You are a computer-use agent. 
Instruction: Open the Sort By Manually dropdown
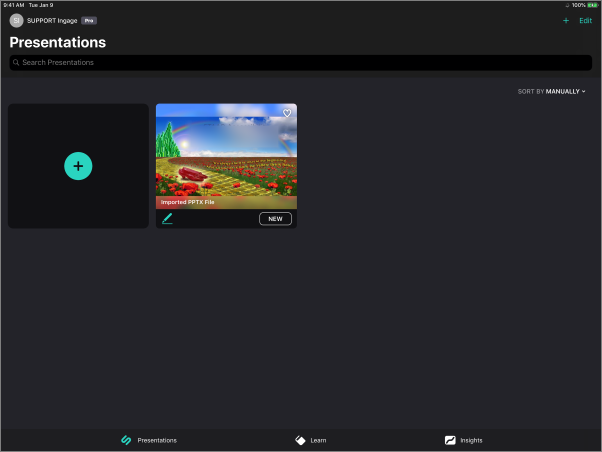[551, 91]
